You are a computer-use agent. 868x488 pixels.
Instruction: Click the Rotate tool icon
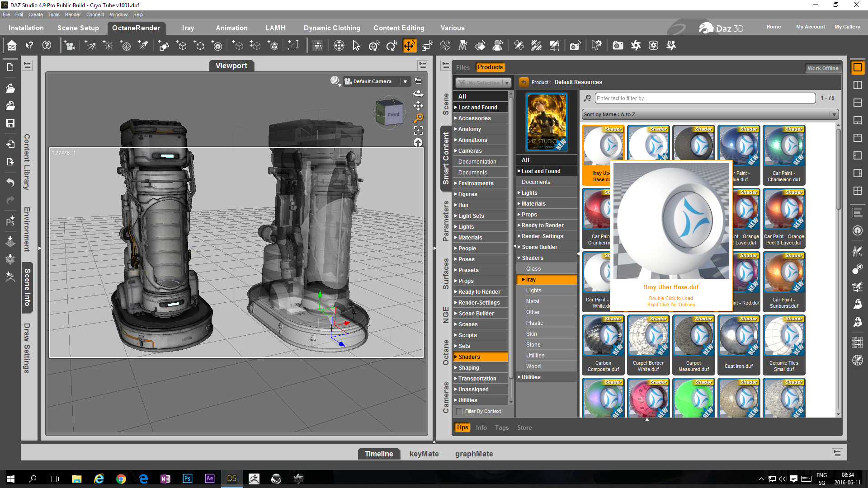(392, 46)
